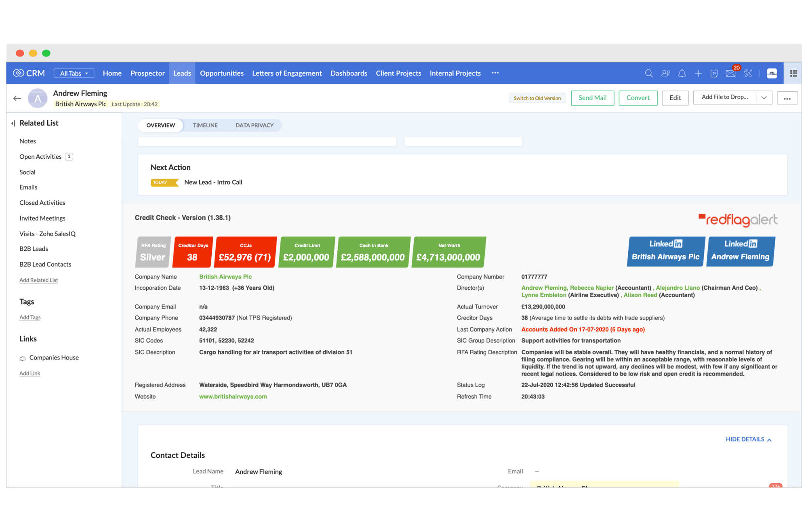This screenshot has height=532, width=808.
Task: Open www.britishairways.com website link
Action: tap(233, 397)
